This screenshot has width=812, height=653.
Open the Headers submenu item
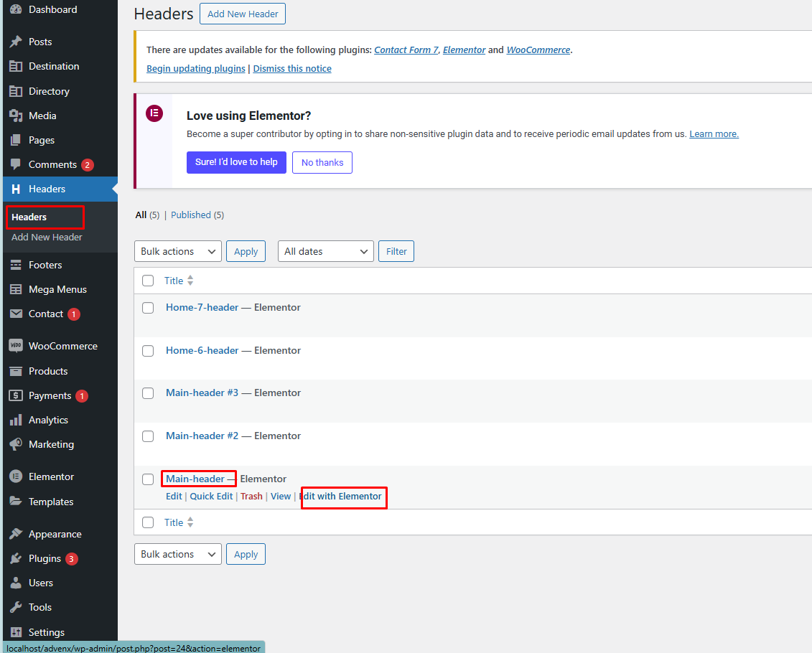[x=29, y=217]
